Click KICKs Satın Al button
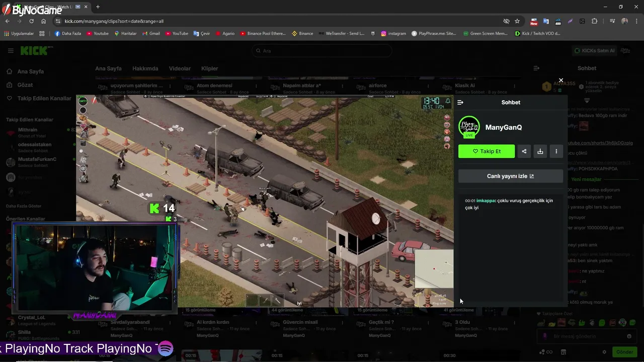The image size is (644, 362). (595, 51)
